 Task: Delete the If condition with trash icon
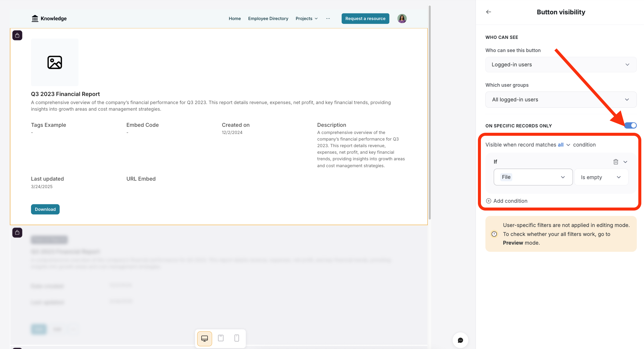pyautogui.click(x=616, y=162)
